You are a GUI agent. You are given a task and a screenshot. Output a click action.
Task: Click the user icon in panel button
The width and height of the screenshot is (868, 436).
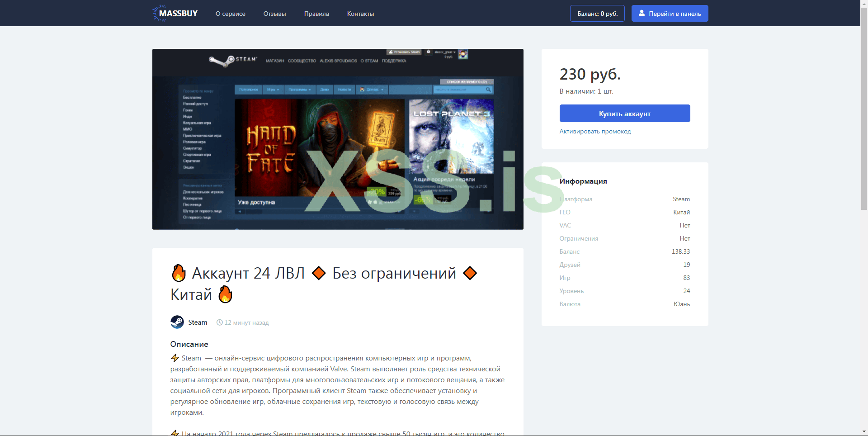pos(642,13)
